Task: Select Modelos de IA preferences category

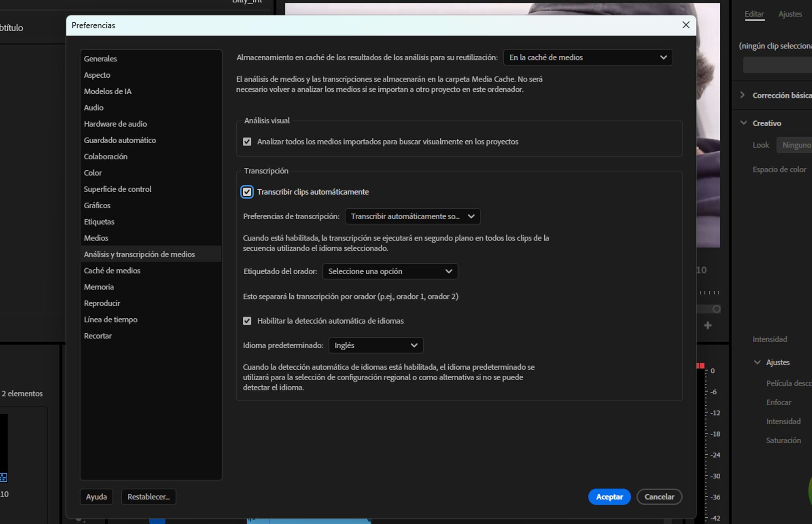Action: [107, 91]
